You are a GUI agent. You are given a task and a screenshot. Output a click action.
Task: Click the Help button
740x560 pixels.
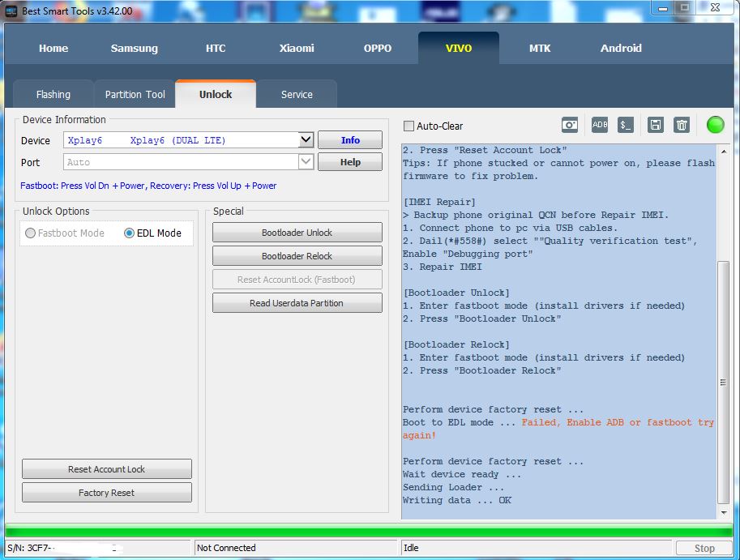tap(350, 162)
